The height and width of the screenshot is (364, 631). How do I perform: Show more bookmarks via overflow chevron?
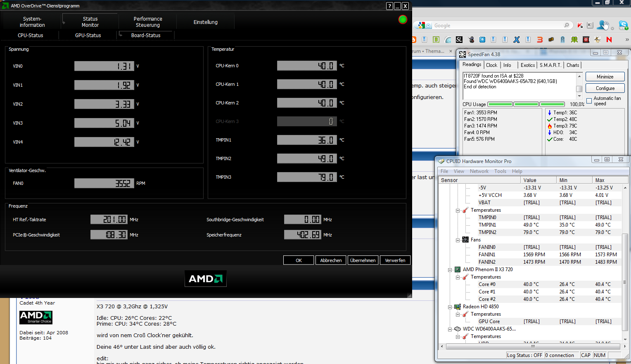pos(627,40)
